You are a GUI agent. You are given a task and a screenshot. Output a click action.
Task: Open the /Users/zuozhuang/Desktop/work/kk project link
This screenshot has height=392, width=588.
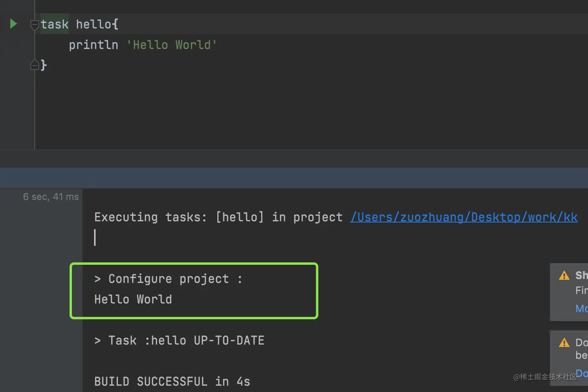[464, 217]
